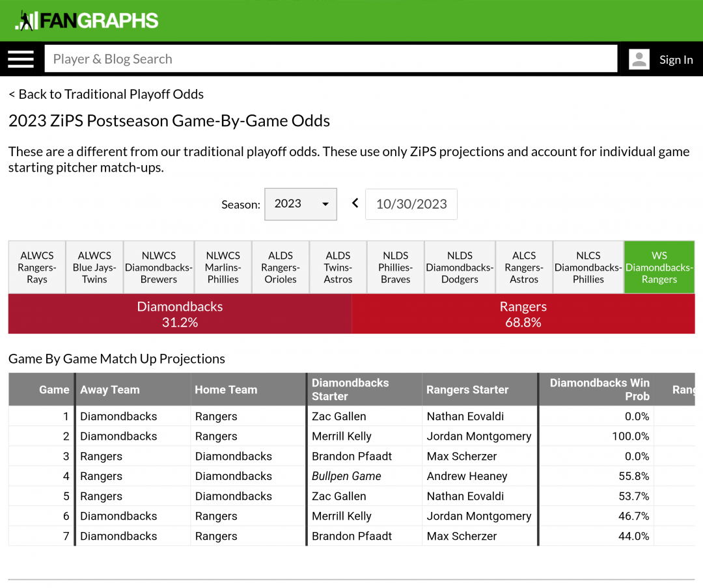703x588 pixels.
Task: Click the Away Team column header
Action: tap(133, 390)
